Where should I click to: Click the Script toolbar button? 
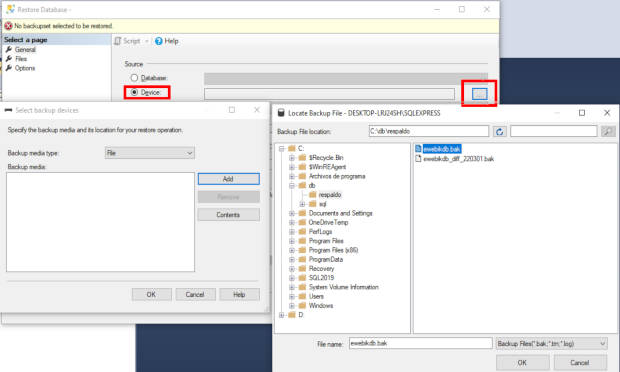click(x=127, y=41)
